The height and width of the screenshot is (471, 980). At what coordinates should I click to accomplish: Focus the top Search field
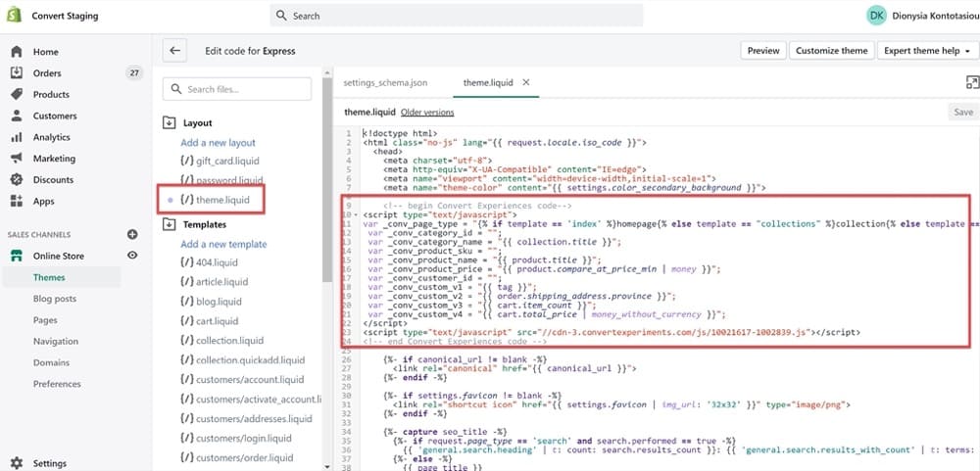pyautogui.click(x=457, y=16)
